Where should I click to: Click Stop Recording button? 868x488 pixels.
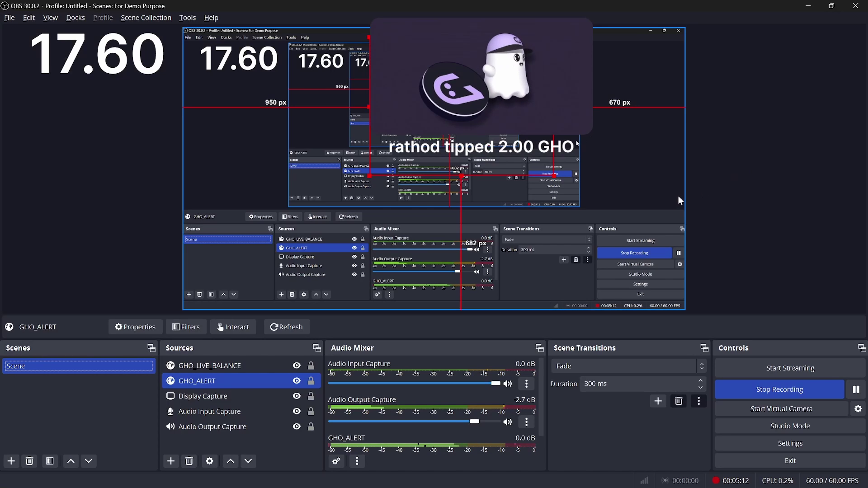[x=779, y=389]
